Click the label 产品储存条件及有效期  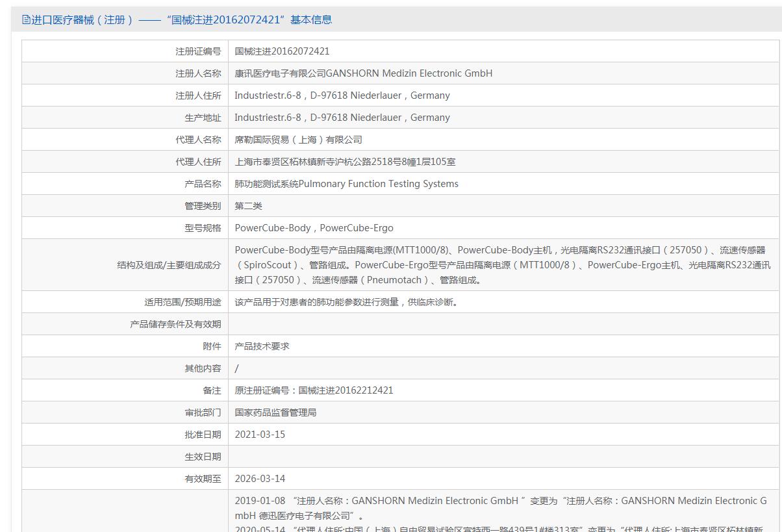(175, 324)
